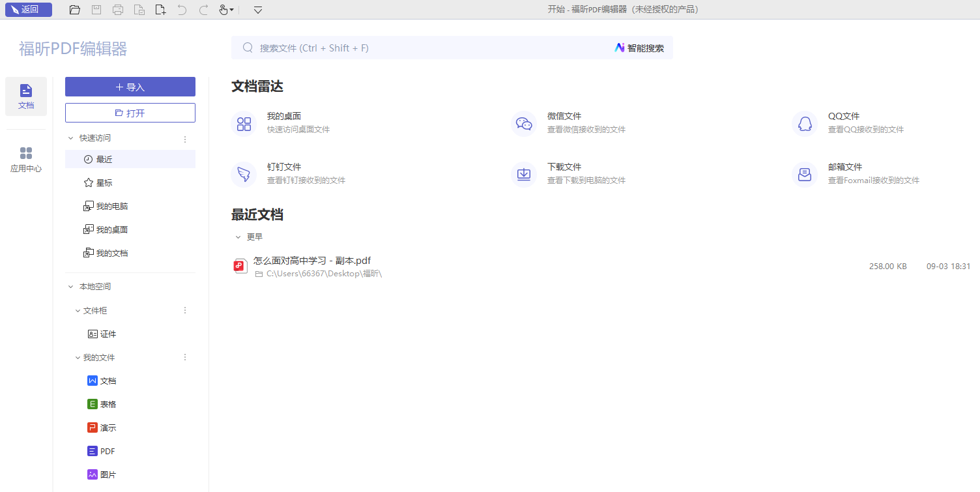Screen dimensions: 980x492
Task: Open the 下载文件 shortcut
Action: 564,173
